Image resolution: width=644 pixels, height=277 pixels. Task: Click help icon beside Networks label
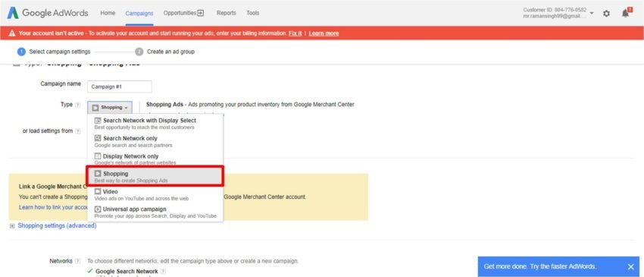pos(77,261)
